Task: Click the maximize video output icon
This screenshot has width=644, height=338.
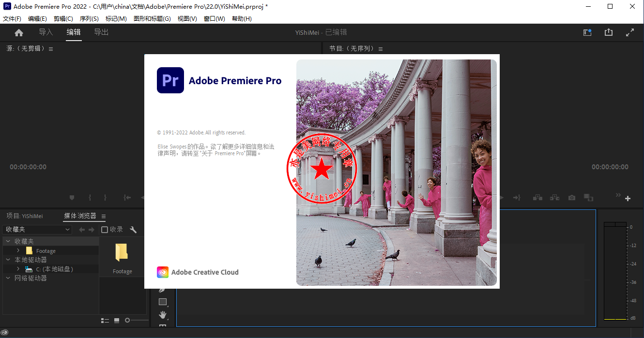Action: point(630,32)
